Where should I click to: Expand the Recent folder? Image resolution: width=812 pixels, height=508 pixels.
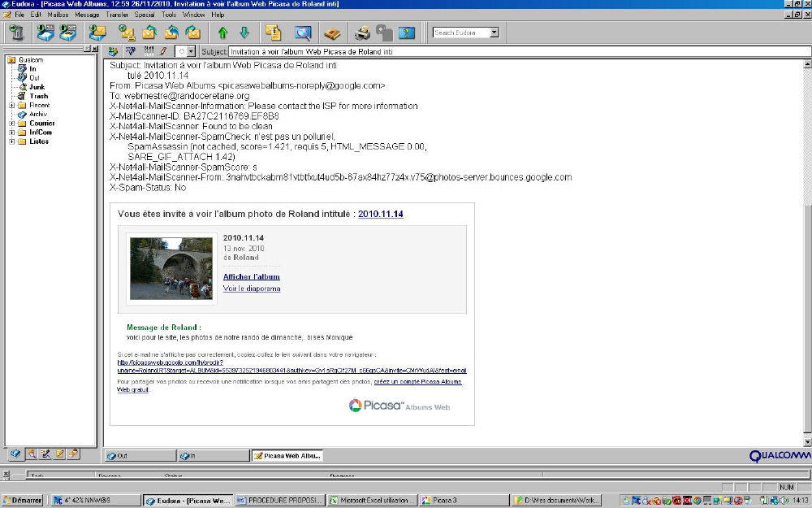click(11, 105)
